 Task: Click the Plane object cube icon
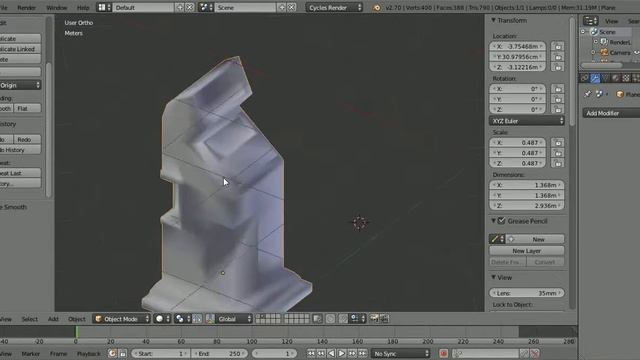pos(620,94)
